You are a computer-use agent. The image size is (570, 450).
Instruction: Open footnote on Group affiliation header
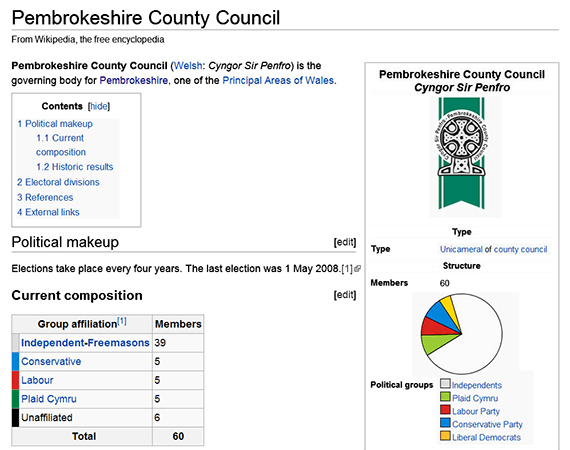click(x=122, y=321)
